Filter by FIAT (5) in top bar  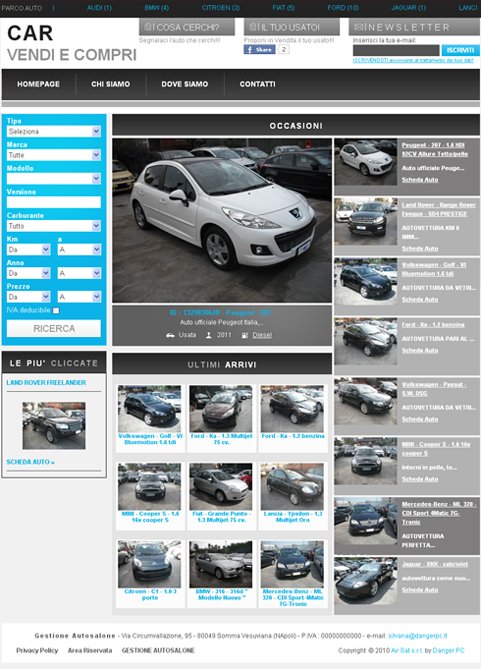click(x=284, y=8)
